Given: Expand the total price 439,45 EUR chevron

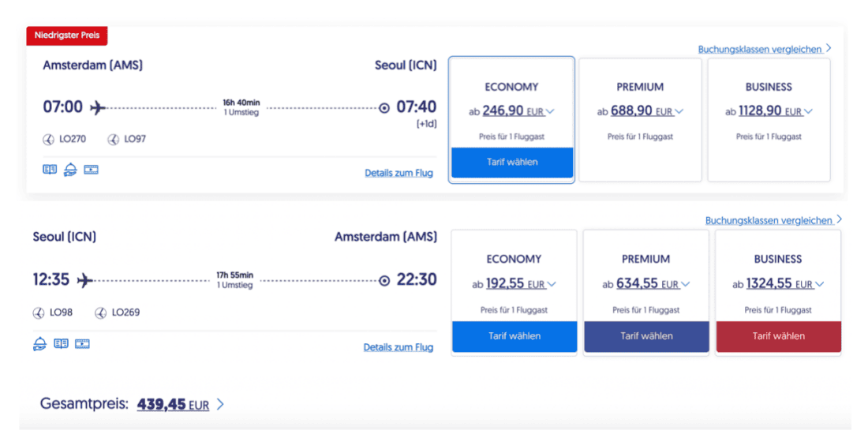Looking at the screenshot, I should coord(220,405).
